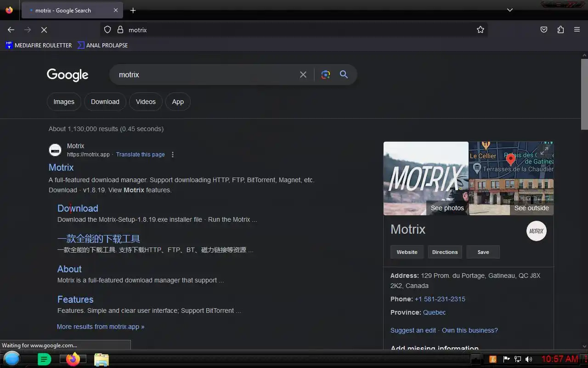
Task: Open the Motrix main result title
Action: (61, 167)
